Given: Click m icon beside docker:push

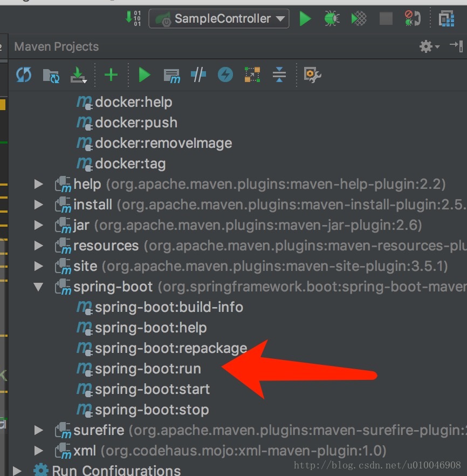Looking at the screenshot, I should coord(84,123).
